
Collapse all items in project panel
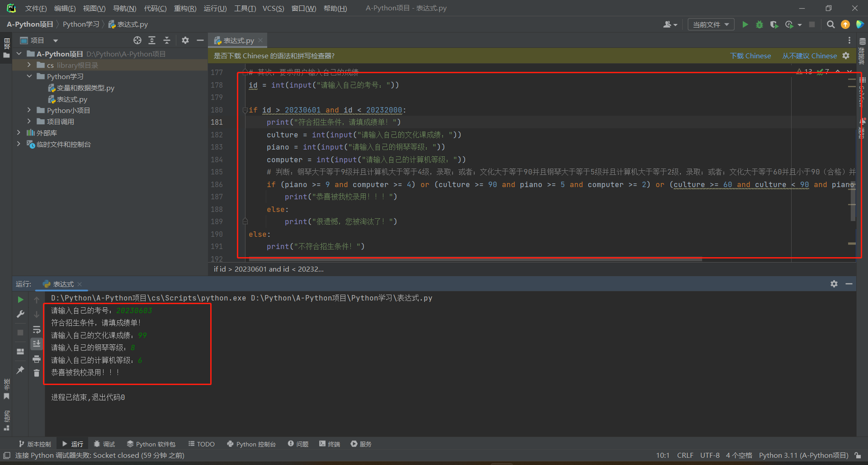[x=167, y=41]
